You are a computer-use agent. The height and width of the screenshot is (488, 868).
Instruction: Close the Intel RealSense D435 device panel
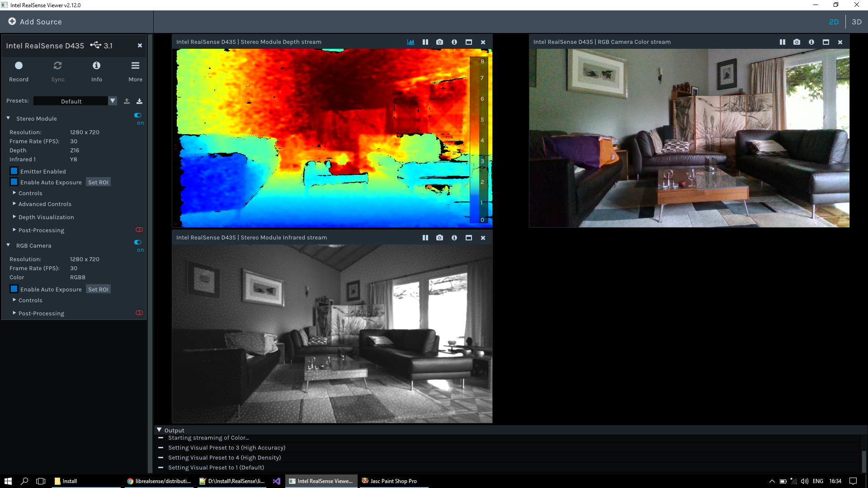140,45
